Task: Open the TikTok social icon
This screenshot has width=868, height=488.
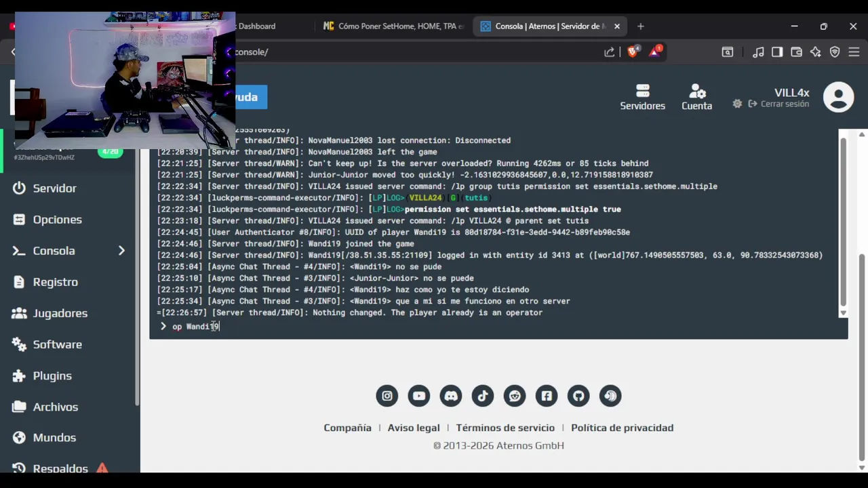Action: pyautogui.click(x=483, y=396)
